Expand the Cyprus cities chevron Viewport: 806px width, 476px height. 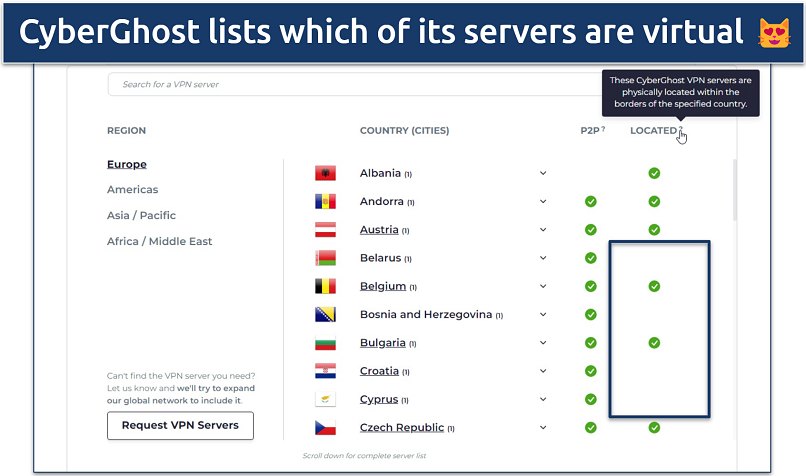point(543,399)
